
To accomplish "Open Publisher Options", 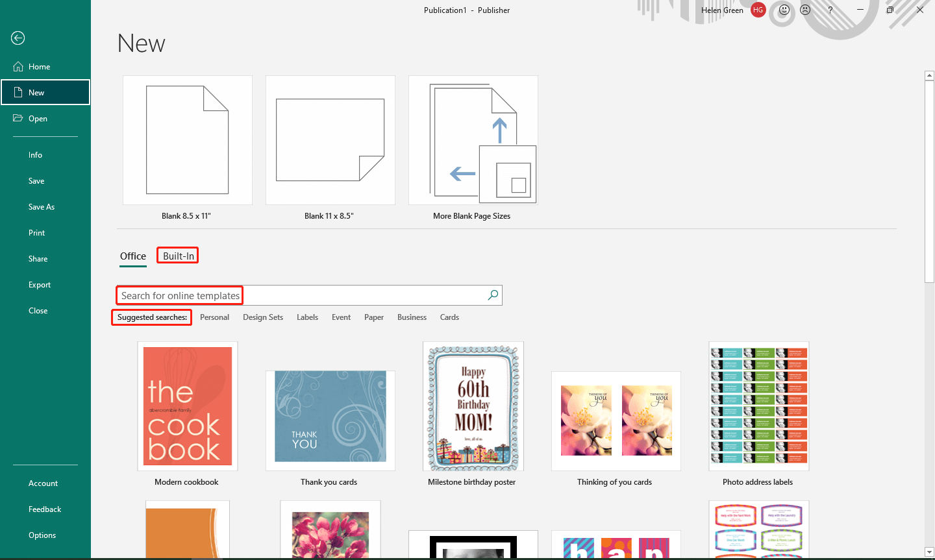I will point(42,535).
